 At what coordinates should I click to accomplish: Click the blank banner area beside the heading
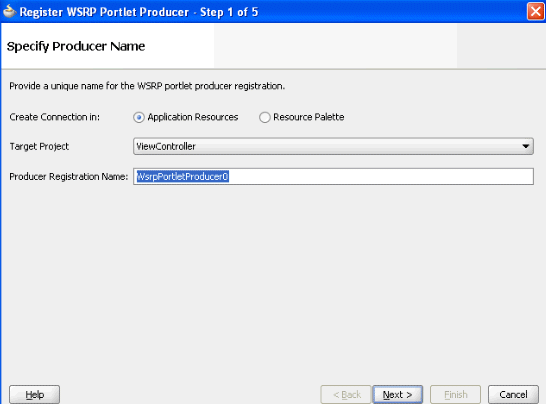click(334, 46)
